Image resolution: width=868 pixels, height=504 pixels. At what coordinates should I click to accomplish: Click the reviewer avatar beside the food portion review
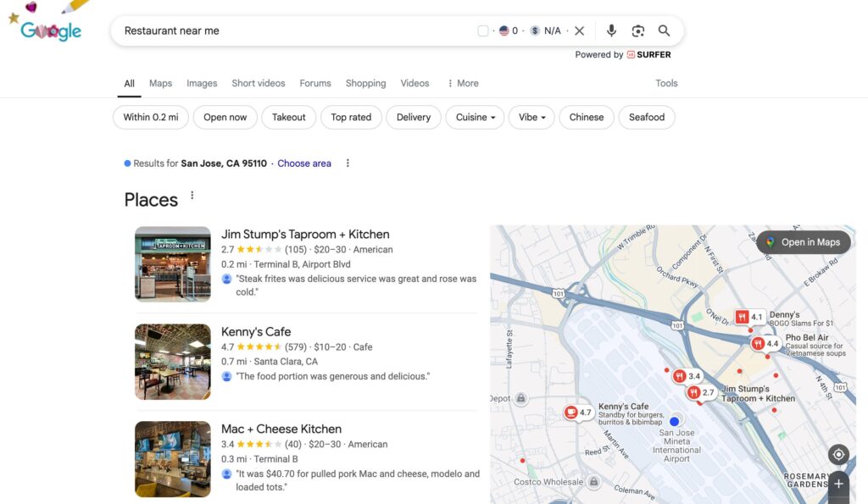coord(226,376)
